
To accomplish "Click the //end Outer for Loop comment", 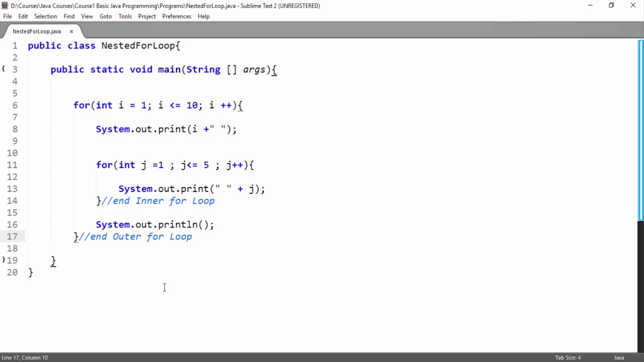I will pyautogui.click(x=135, y=236).
